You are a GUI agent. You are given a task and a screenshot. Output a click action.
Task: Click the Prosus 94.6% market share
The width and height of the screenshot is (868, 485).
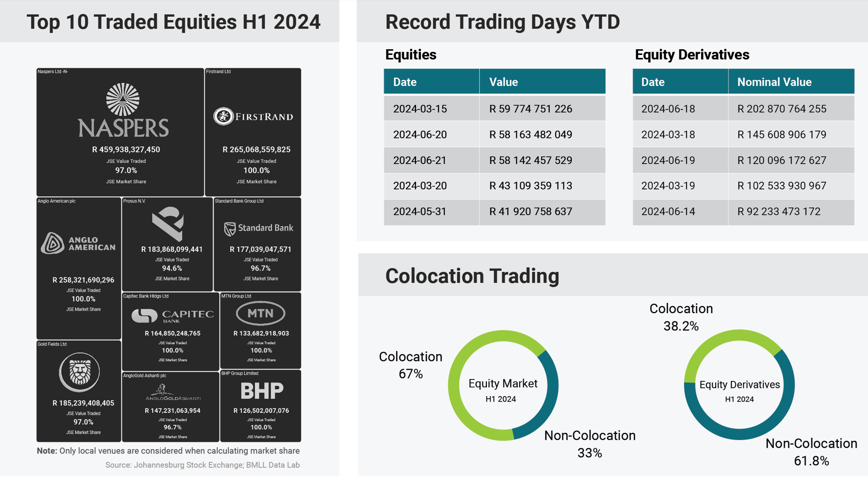(x=172, y=269)
